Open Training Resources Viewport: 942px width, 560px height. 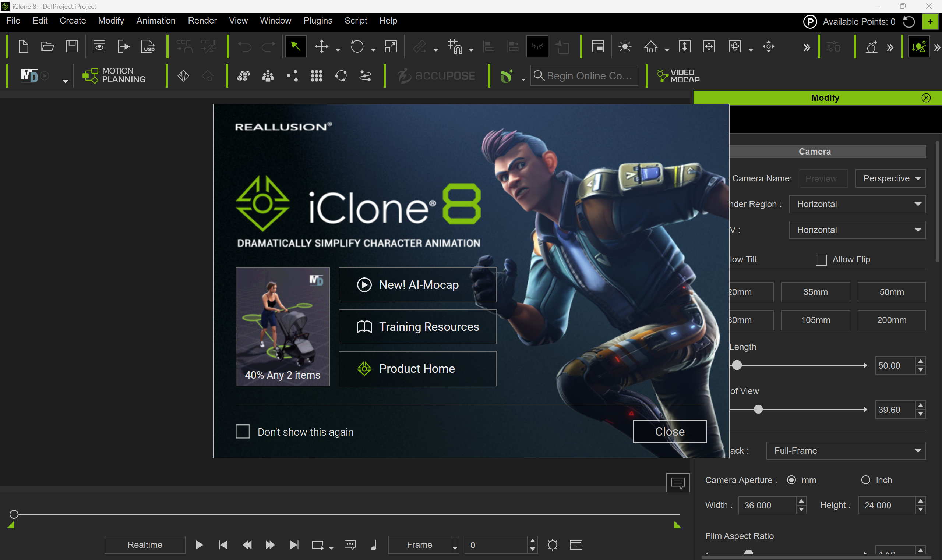[x=417, y=327]
